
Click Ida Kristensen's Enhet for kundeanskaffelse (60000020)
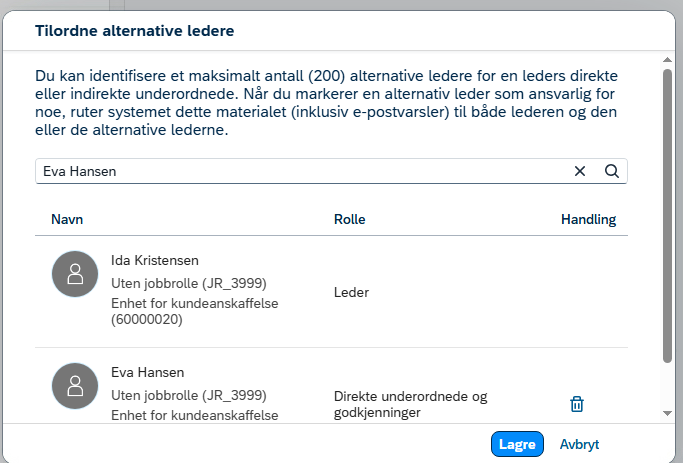195,311
